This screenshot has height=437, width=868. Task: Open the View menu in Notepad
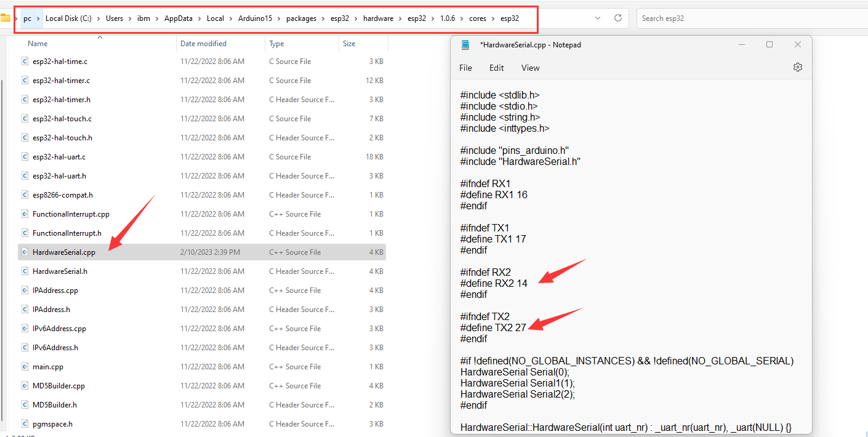(x=530, y=68)
